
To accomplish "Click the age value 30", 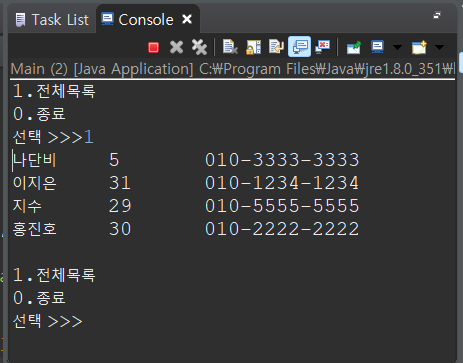I will tap(120, 229).
